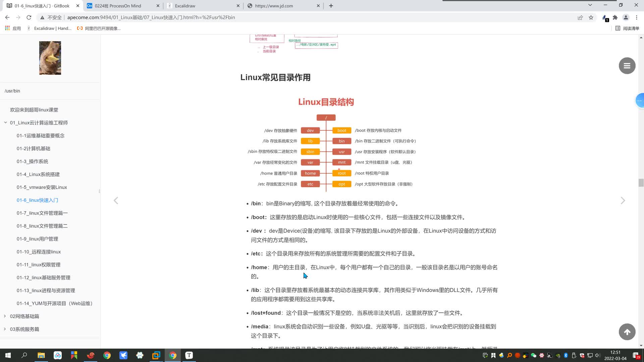Close the jd.com tab

[318, 6]
